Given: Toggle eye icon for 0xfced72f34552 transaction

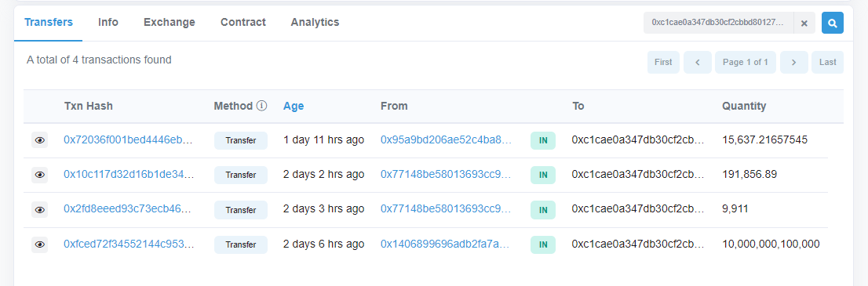Looking at the screenshot, I should click(39, 244).
